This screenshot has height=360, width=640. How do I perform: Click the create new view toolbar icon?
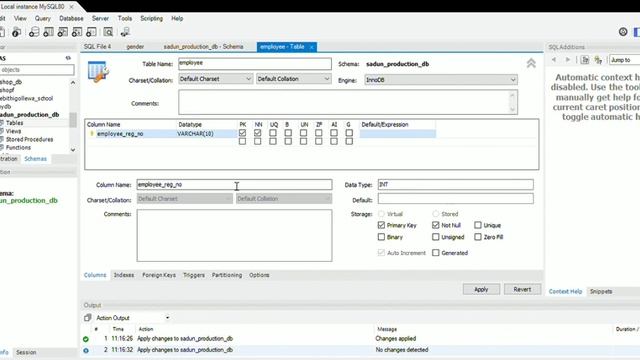pos(62,32)
